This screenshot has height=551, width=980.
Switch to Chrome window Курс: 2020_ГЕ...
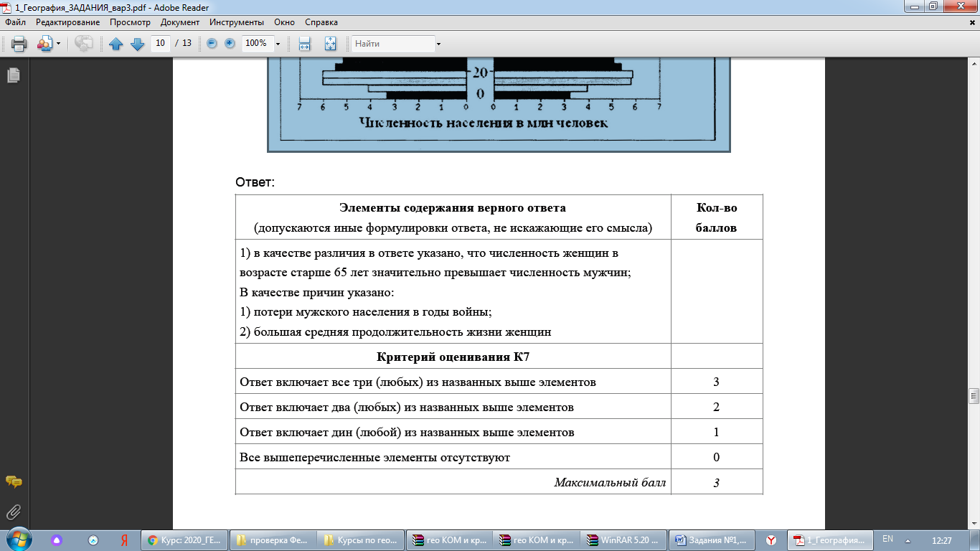pyautogui.click(x=185, y=540)
